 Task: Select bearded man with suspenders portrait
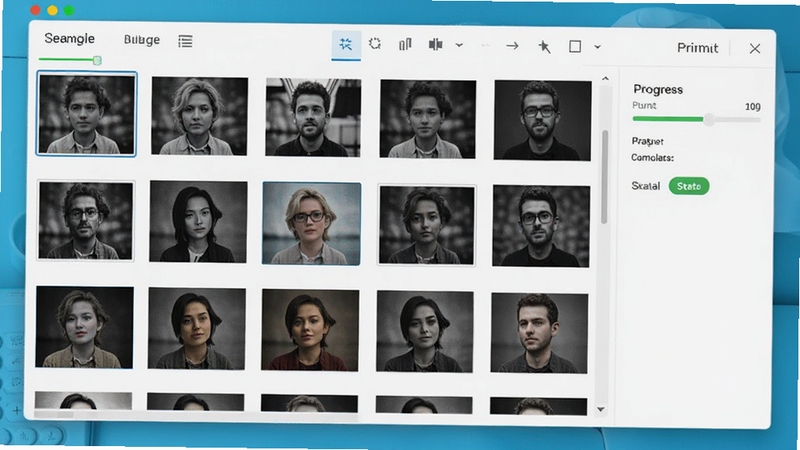click(x=313, y=117)
